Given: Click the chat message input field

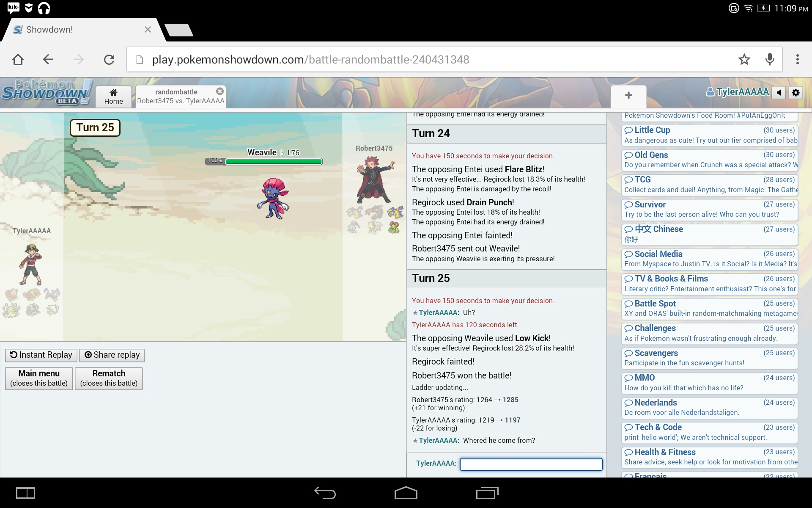Looking at the screenshot, I should click(531, 464).
